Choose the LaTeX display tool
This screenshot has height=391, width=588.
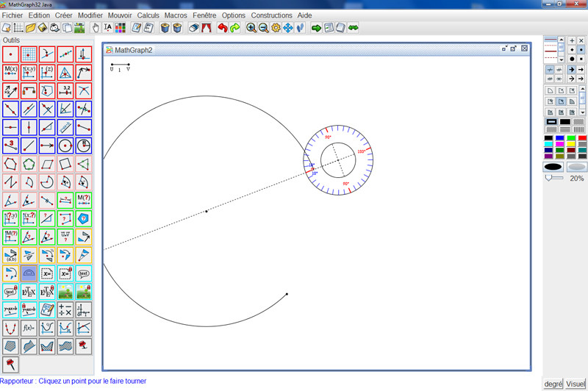click(x=29, y=292)
